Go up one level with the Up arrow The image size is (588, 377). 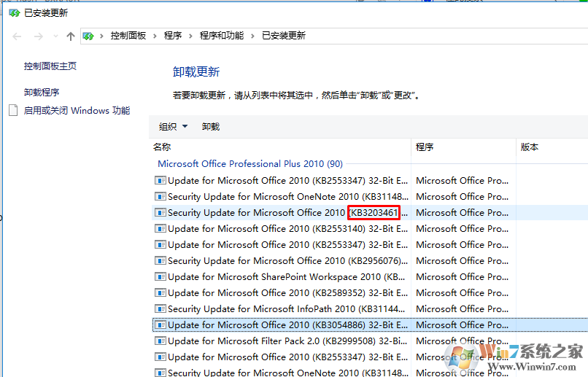[x=71, y=36]
